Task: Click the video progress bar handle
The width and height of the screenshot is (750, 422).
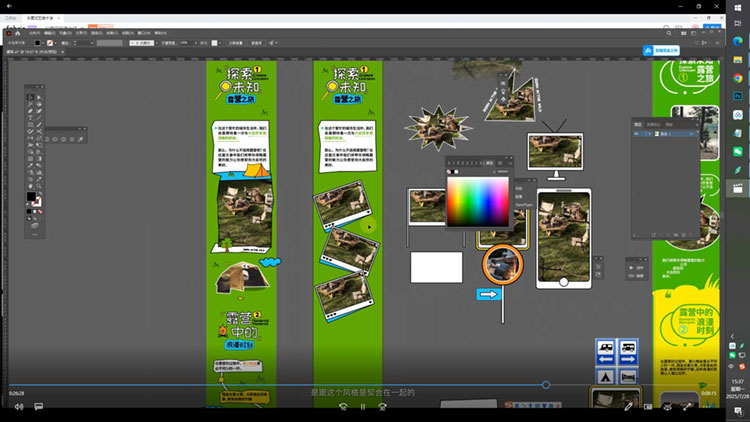Action: [x=546, y=385]
